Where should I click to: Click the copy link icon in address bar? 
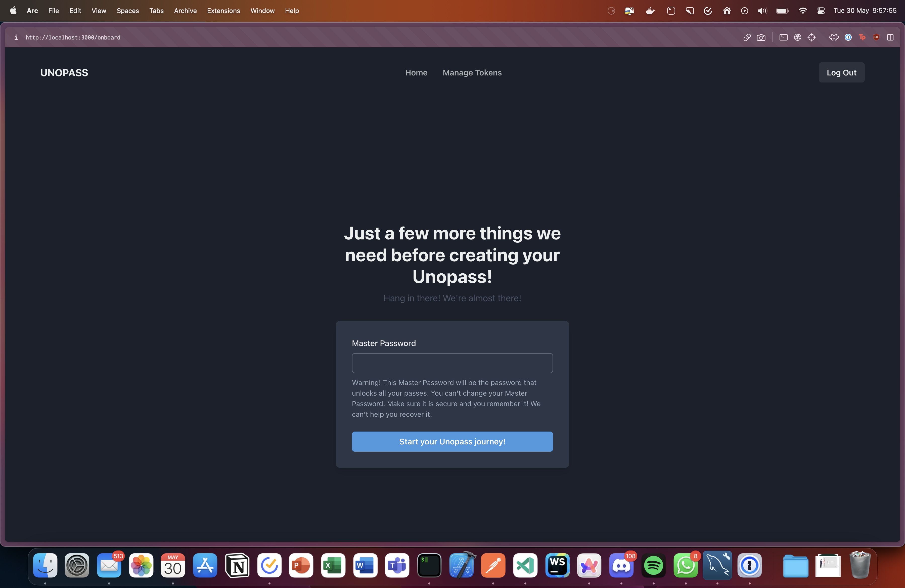coord(747,37)
